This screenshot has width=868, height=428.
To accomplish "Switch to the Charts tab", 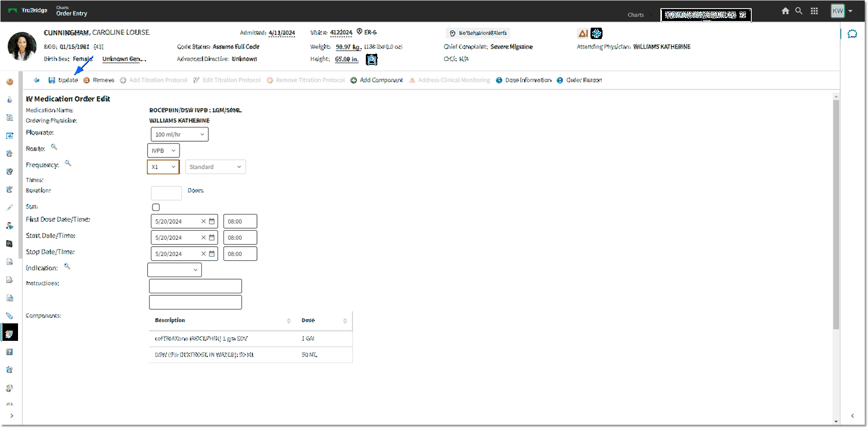I will [636, 15].
